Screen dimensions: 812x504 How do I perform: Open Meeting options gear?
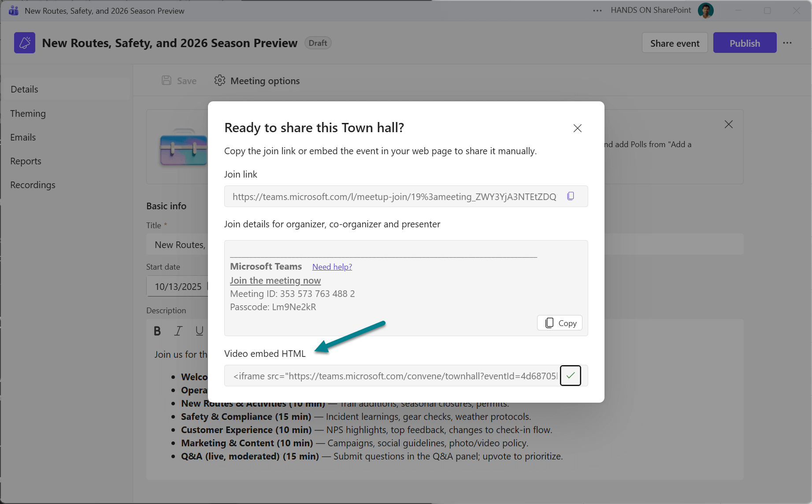coord(220,81)
